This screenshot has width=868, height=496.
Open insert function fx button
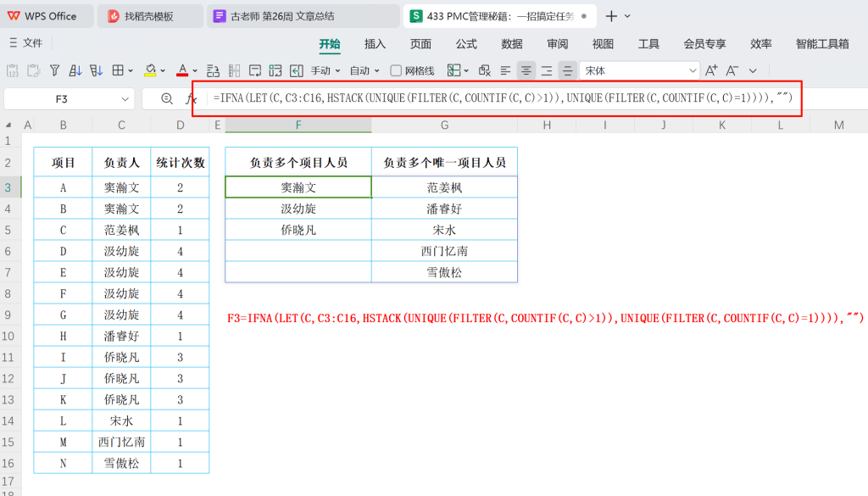pos(191,99)
